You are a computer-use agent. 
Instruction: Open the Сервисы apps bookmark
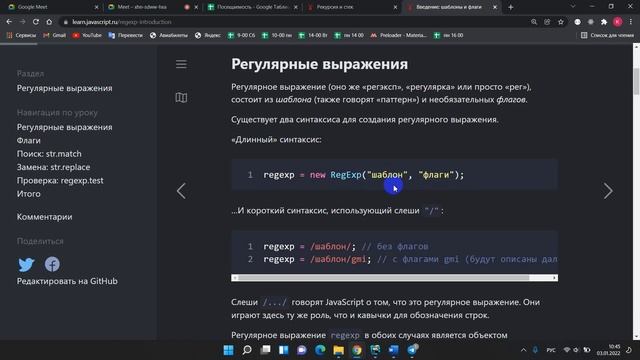22,36
